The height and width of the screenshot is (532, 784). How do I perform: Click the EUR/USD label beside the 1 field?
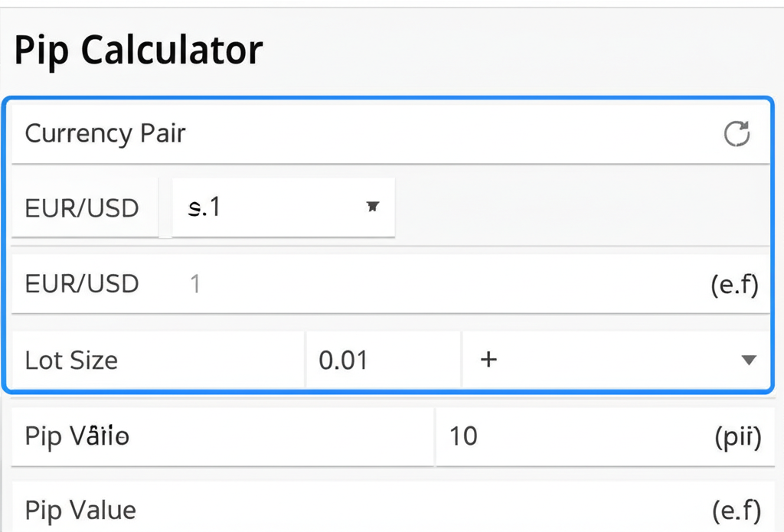[x=82, y=284]
